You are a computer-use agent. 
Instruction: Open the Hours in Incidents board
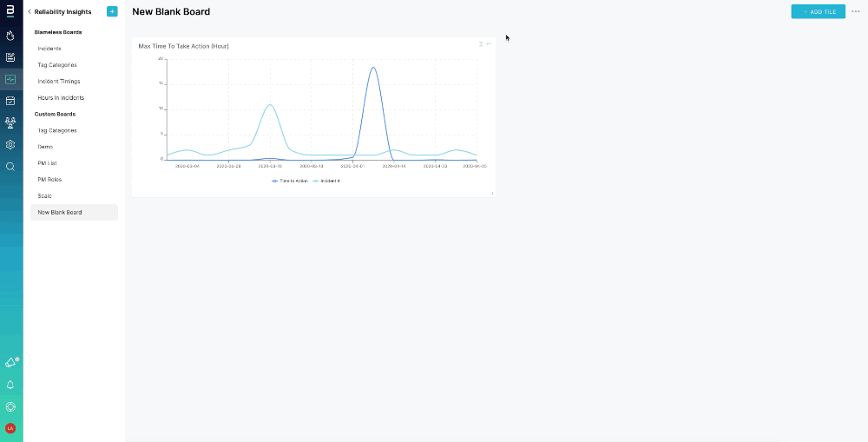click(61, 97)
